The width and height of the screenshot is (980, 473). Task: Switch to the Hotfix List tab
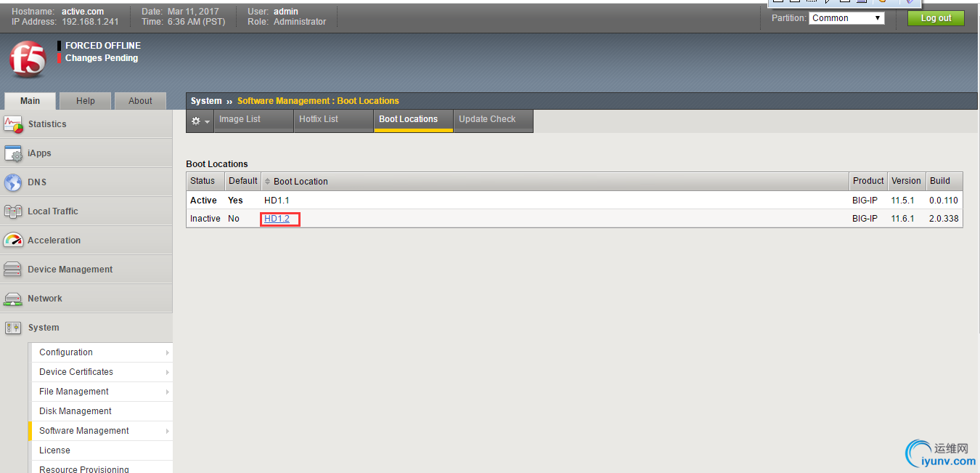333,120
